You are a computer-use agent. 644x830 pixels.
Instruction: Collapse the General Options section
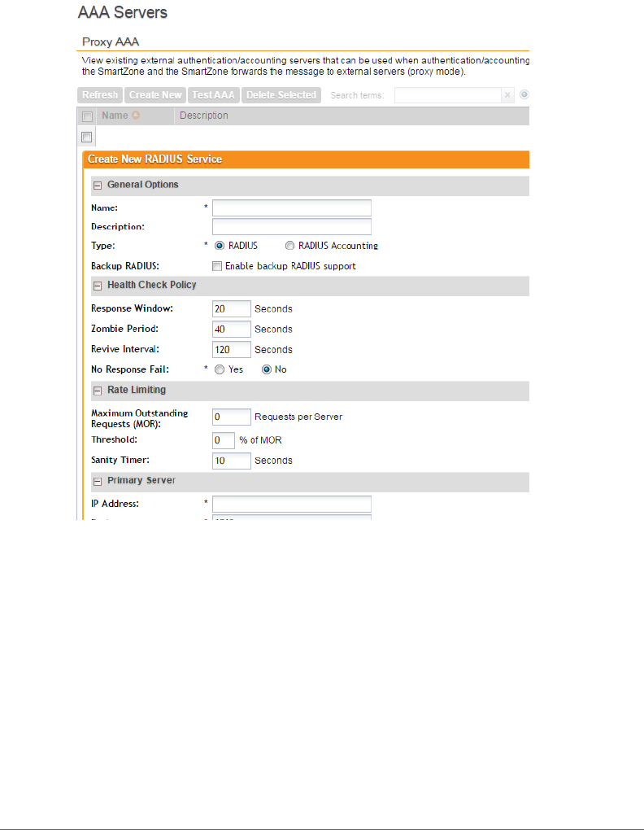pyautogui.click(x=98, y=186)
